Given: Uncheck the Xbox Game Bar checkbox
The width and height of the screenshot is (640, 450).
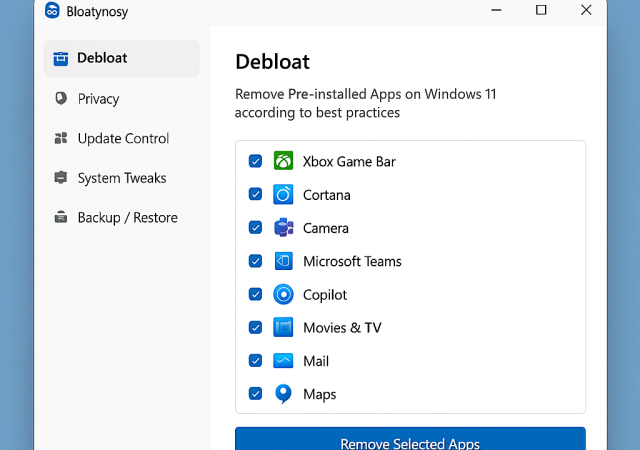Looking at the screenshot, I should 255,161.
